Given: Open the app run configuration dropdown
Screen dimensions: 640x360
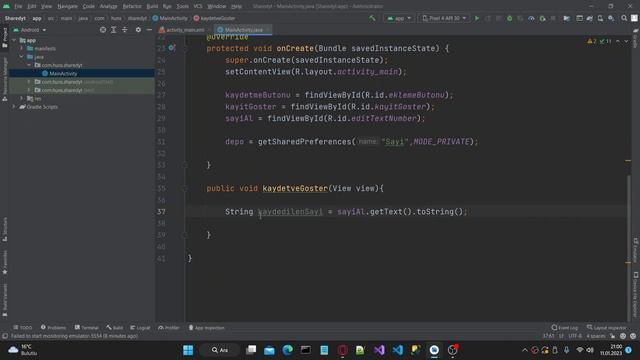Looking at the screenshot, I should [399, 18].
